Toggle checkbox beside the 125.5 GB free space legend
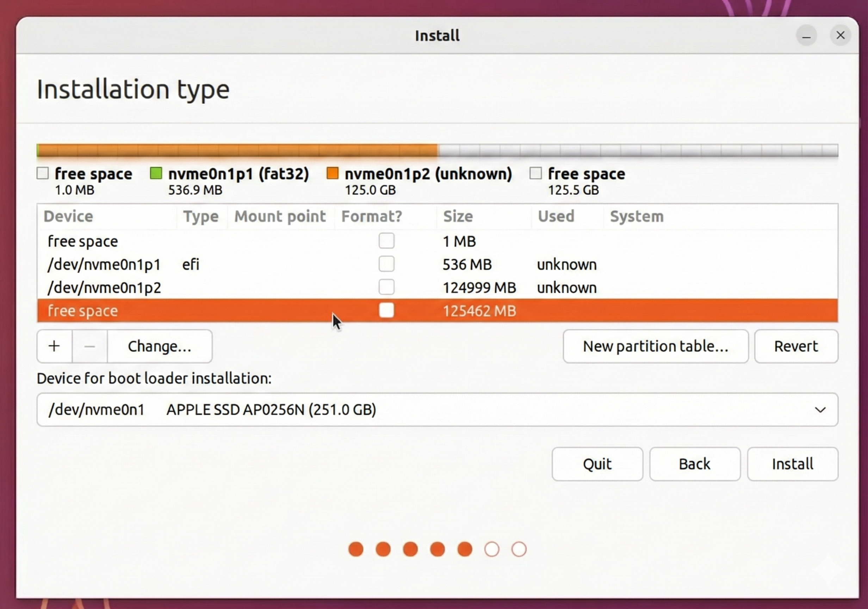868x609 pixels. [x=536, y=173]
